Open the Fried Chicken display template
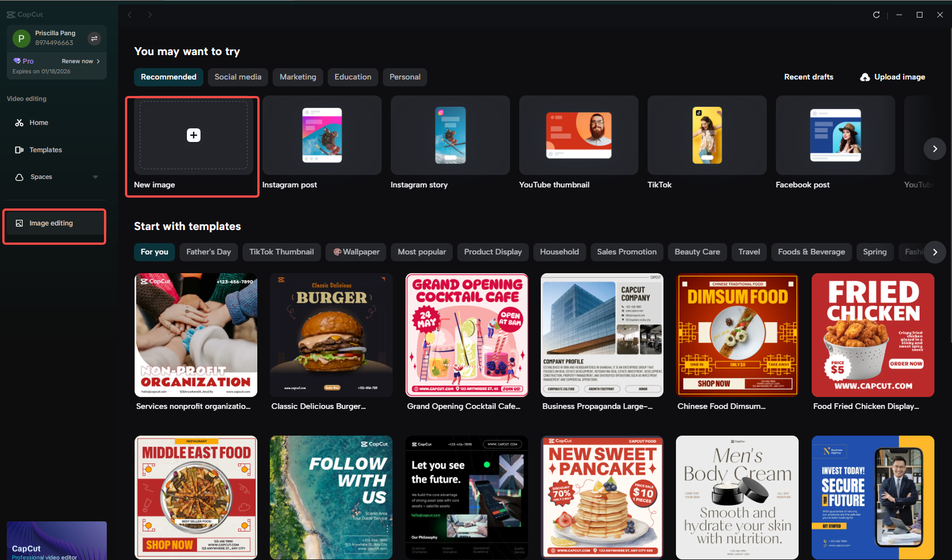 (872, 335)
